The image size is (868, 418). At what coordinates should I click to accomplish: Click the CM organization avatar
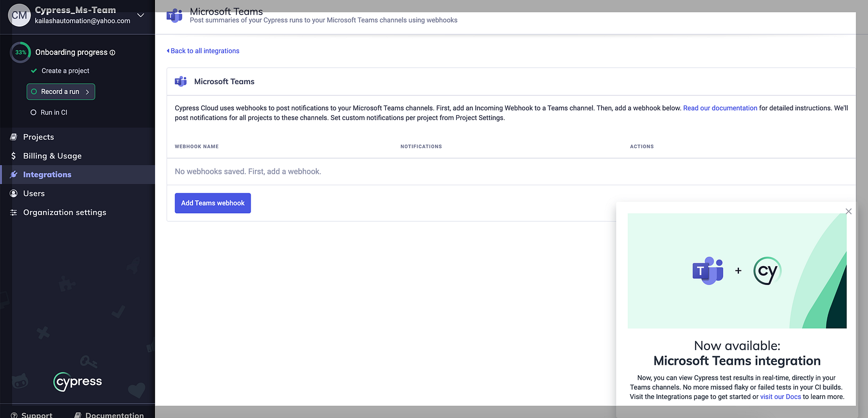point(19,15)
